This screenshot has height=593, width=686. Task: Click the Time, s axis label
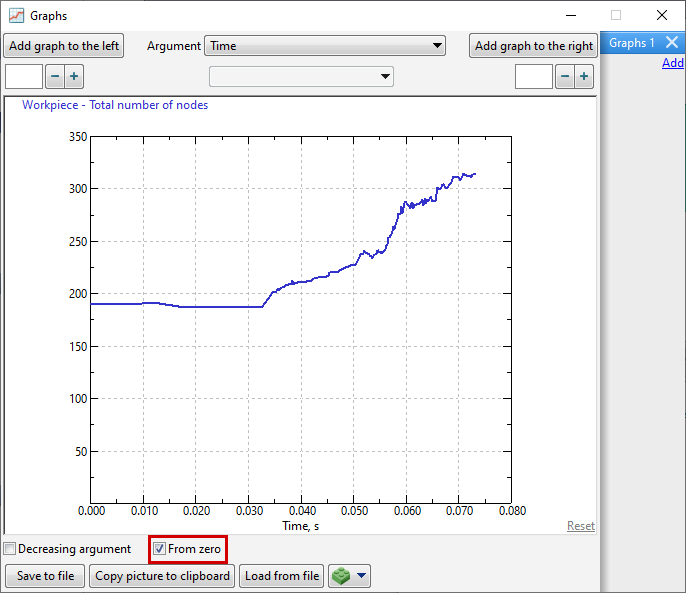point(301,526)
